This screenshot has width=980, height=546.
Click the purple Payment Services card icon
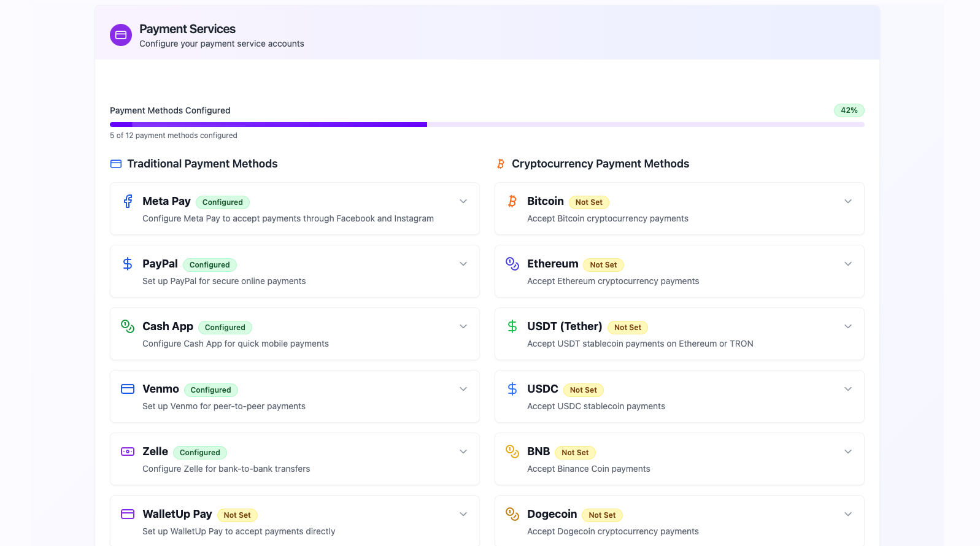[121, 35]
